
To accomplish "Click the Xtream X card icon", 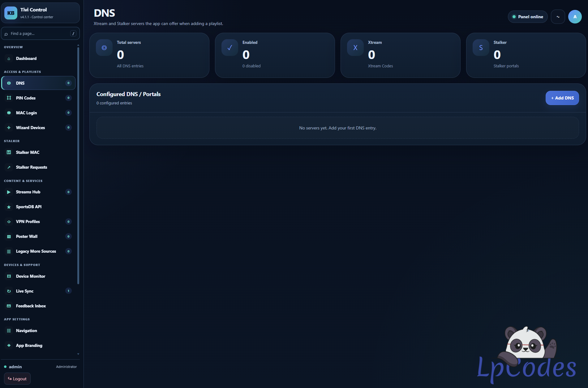I will click(x=355, y=48).
